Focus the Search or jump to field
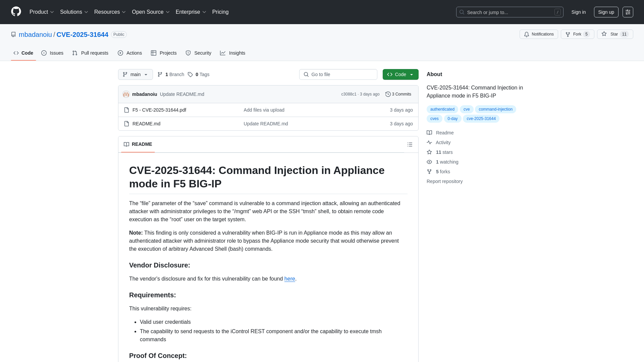The height and width of the screenshot is (362, 644). (x=509, y=12)
